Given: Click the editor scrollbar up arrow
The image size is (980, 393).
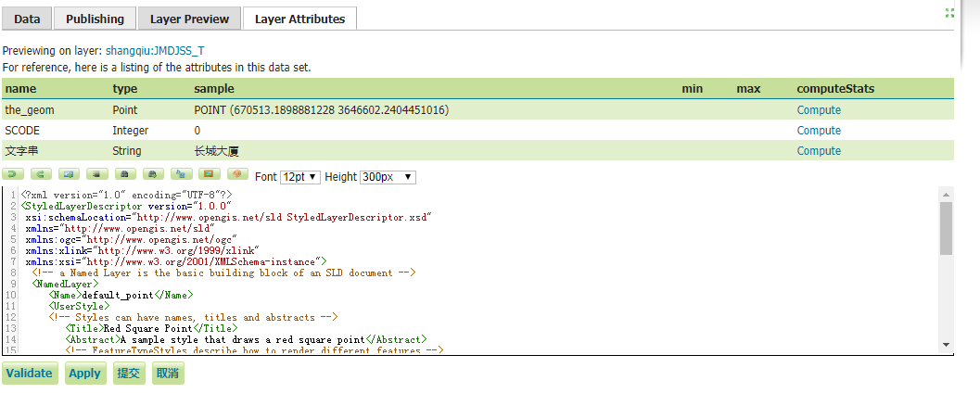Looking at the screenshot, I should tap(947, 195).
